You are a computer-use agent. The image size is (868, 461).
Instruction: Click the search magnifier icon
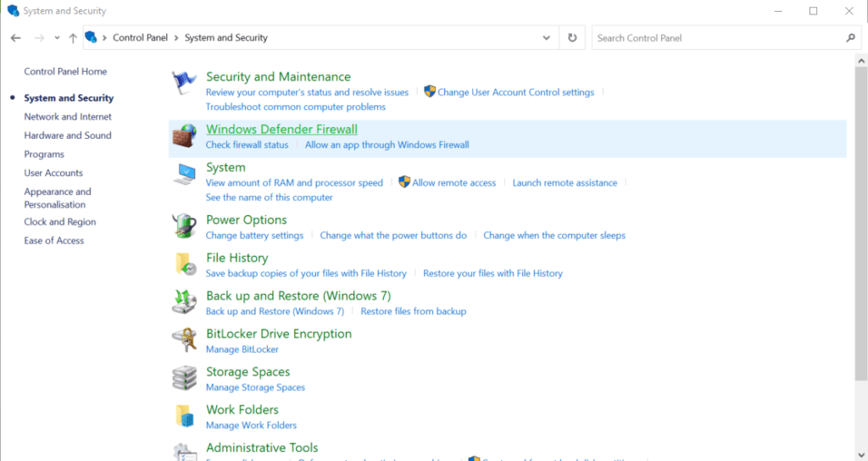coord(851,37)
